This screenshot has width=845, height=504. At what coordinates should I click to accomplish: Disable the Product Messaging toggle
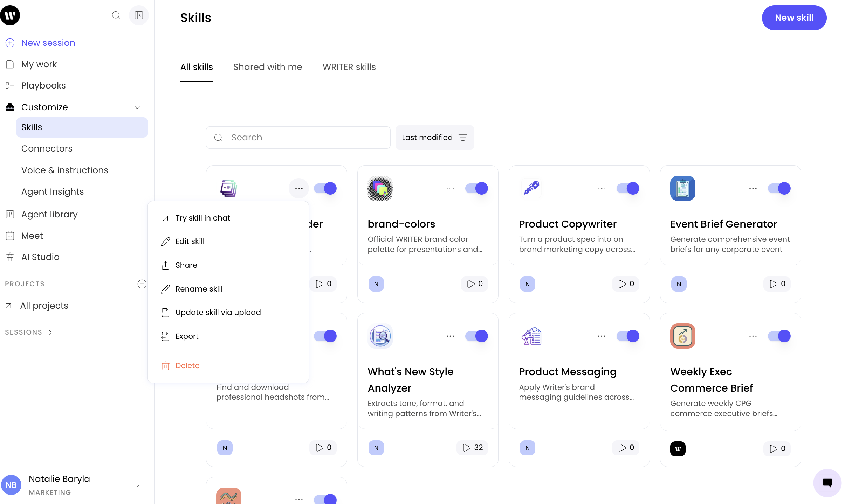(x=628, y=336)
